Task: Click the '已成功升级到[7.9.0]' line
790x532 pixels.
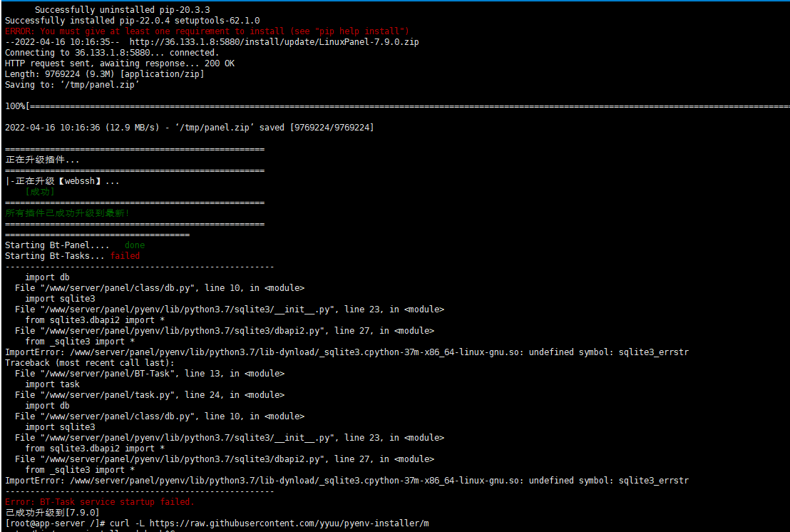Action: [x=52, y=512]
